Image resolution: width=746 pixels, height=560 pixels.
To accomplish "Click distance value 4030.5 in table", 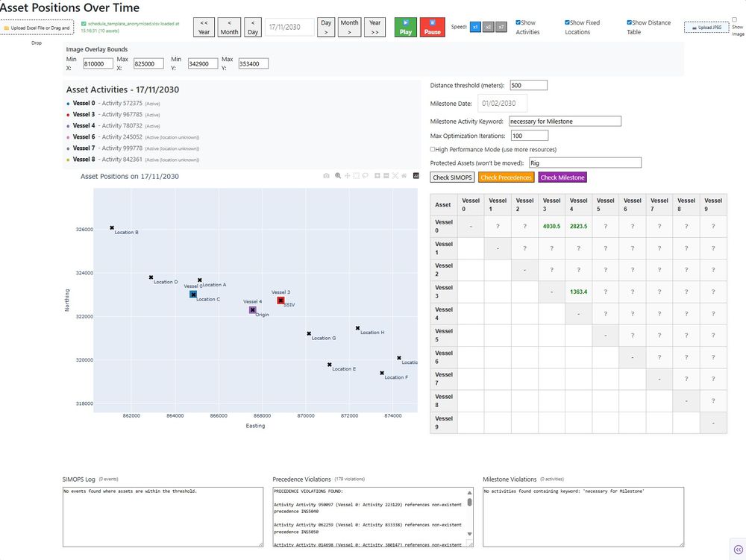I will coord(551,226).
